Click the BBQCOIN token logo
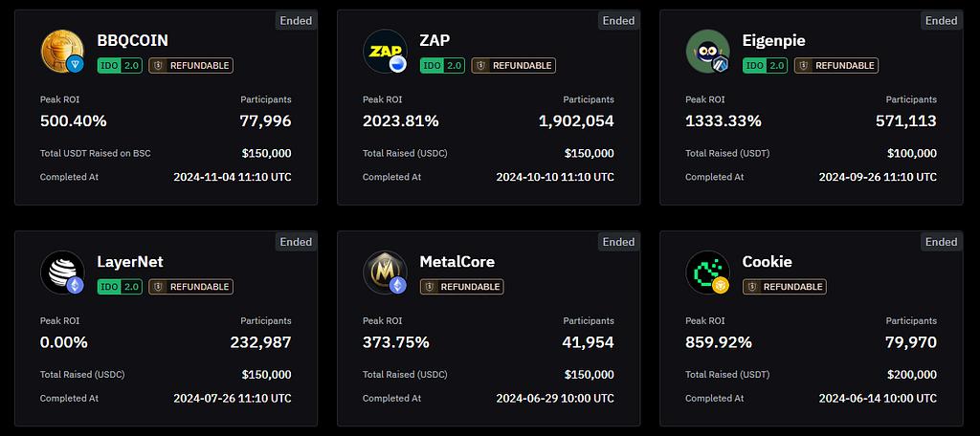980x436 pixels. (x=62, y=51)
